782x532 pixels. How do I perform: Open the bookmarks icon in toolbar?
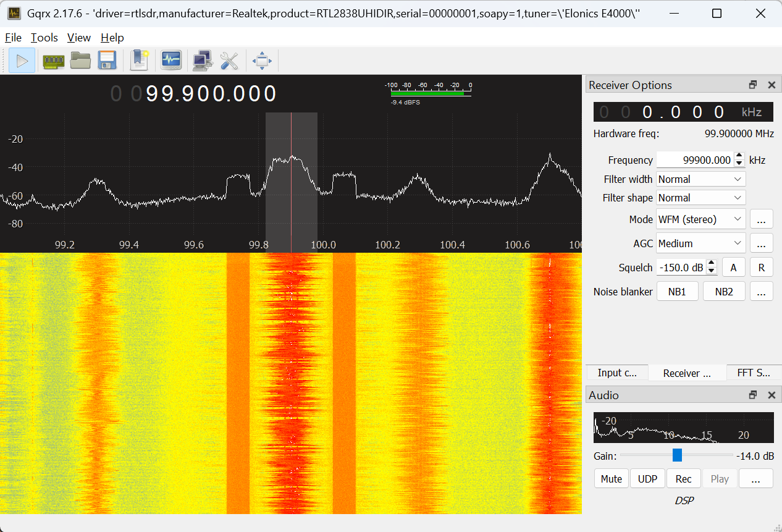(x=140, y=61)
